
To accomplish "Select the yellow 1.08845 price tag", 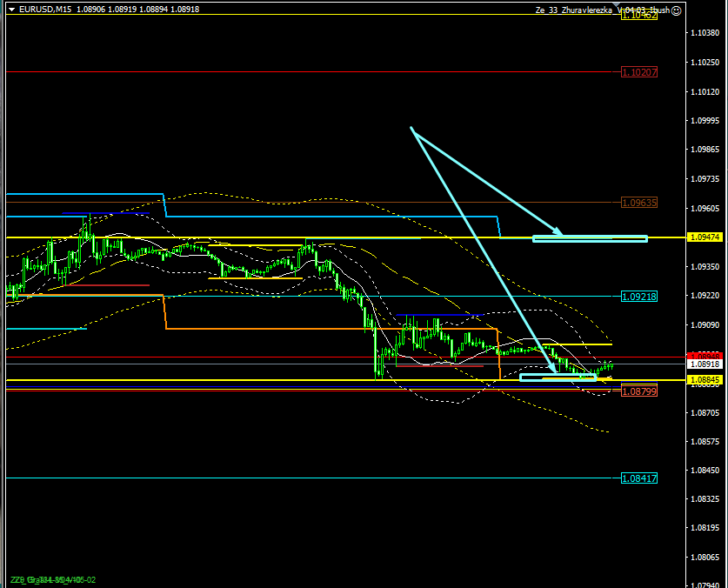I will tap(704, 380).
